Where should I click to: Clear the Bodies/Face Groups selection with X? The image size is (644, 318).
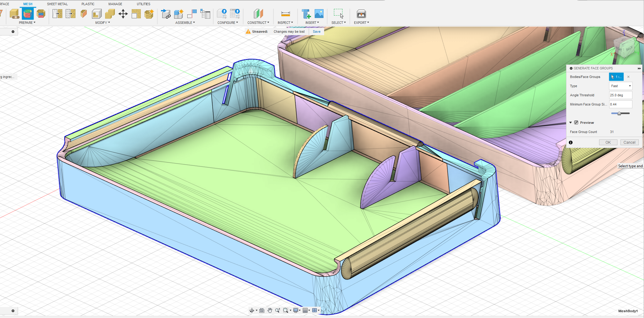tap(628, 77)
